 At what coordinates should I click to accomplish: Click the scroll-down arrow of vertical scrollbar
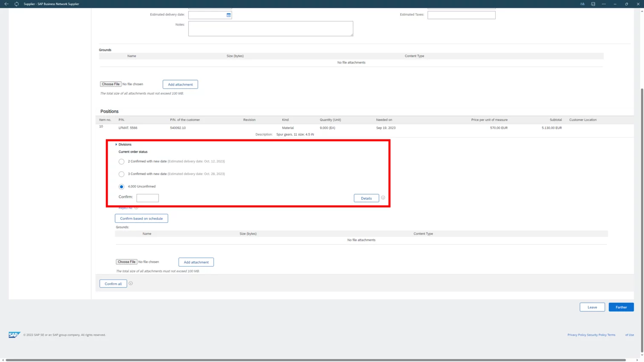tap(641, 355)
